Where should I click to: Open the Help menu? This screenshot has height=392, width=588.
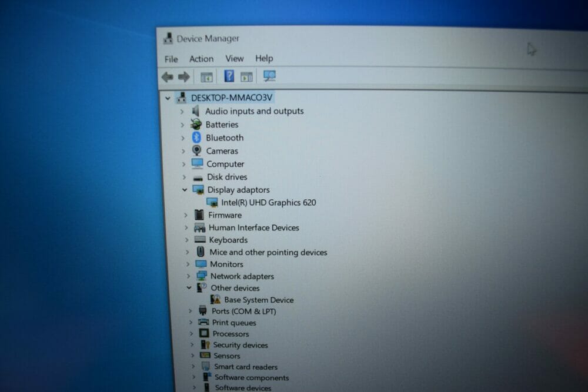pos(264,58)
